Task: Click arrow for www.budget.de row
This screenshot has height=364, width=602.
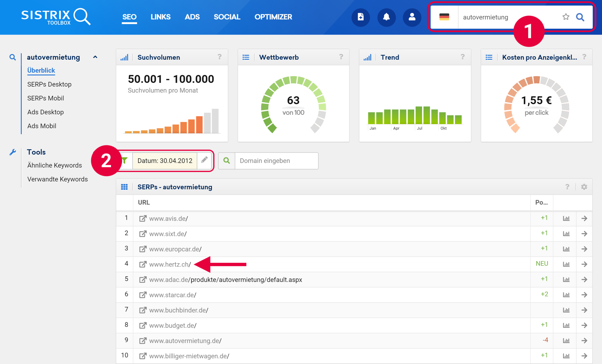Action: (584, 325)
